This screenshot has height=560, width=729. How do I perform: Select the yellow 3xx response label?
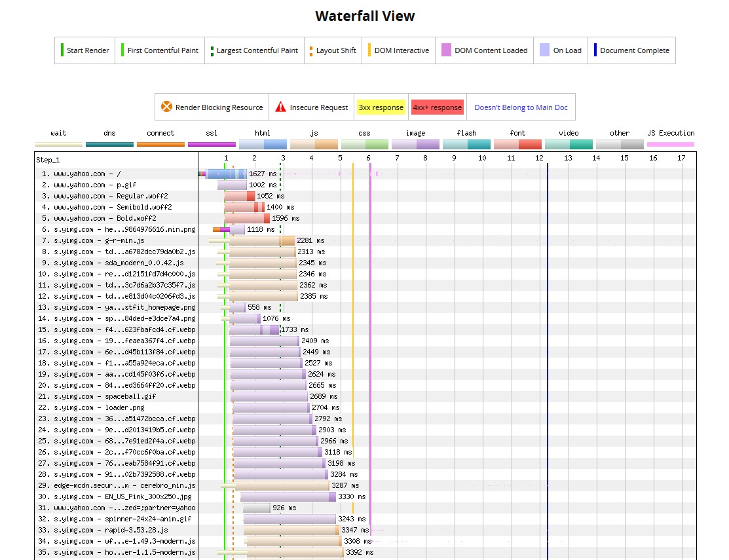point(381,107)
